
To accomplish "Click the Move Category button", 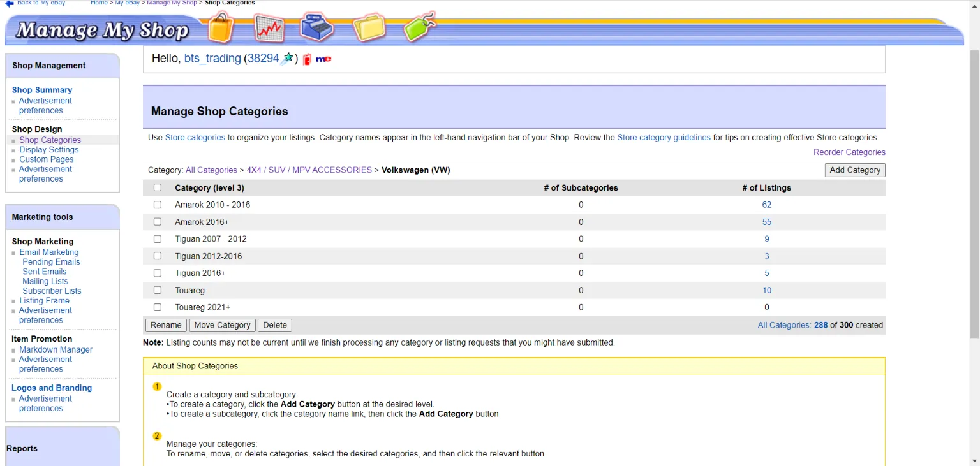I will click(222, 325).
